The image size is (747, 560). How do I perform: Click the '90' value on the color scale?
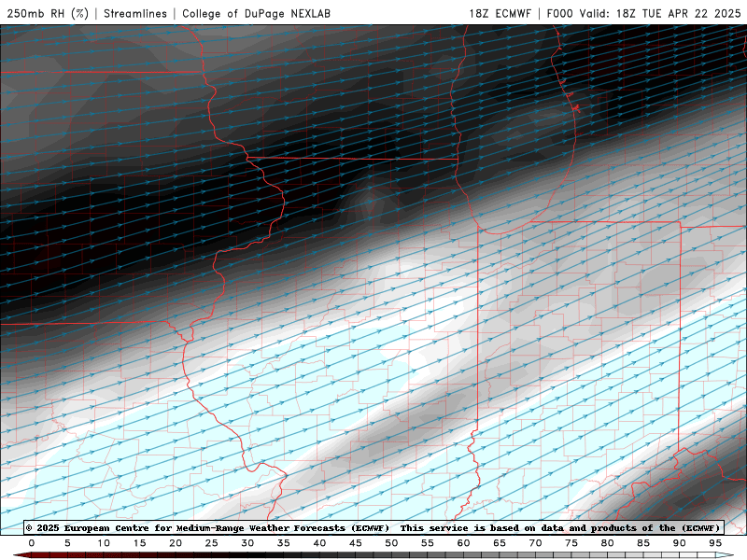[679, 543]
